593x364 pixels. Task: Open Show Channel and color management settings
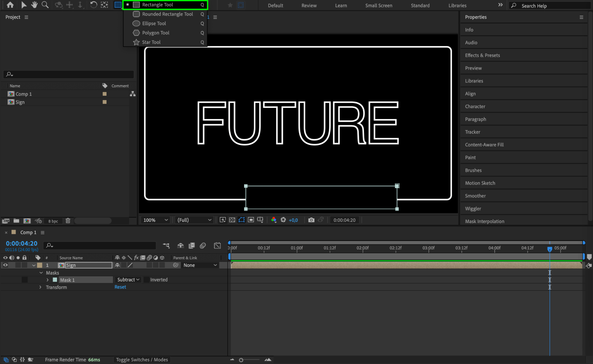[274, 220]
